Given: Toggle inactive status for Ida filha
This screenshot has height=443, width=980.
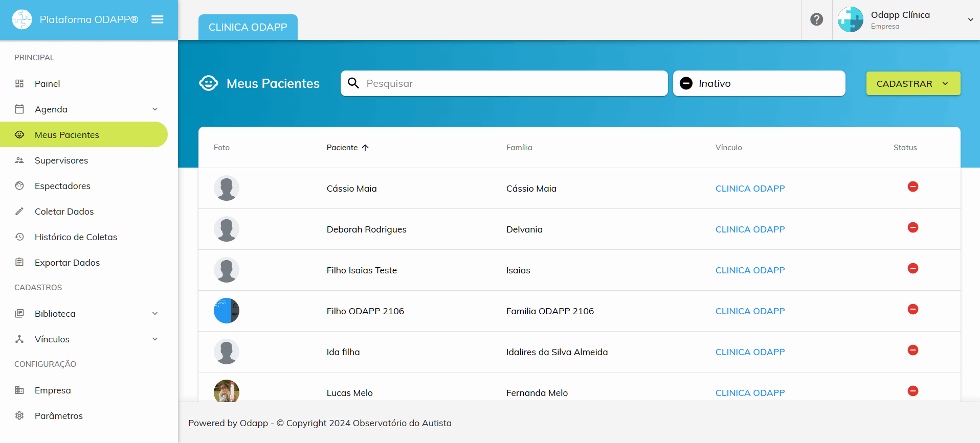Looking at the screenshot, I should (913, 350).
